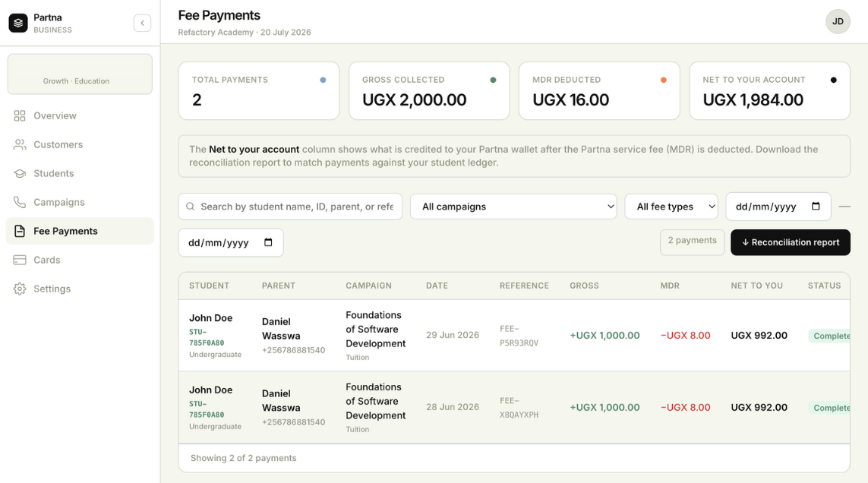Screen dimensions: 868x483
Task: Click the MDR Deducted orange dot
Action: coord(663,80)
